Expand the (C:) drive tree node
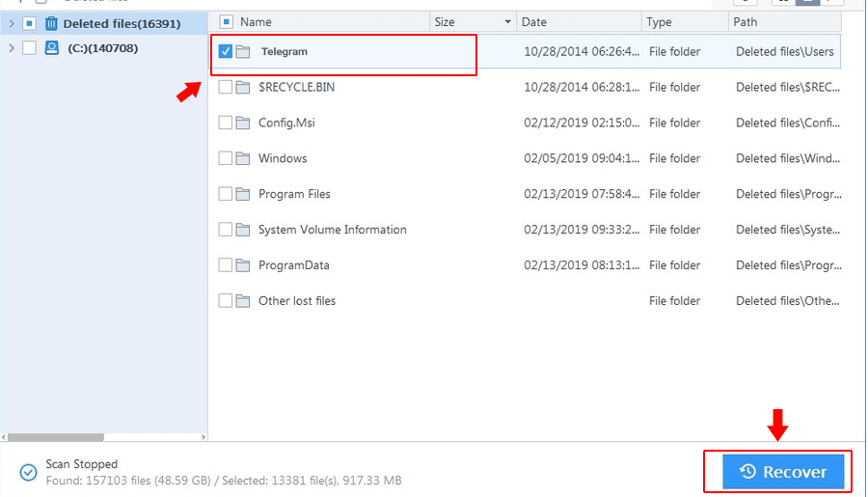The image size is (868, 497). pos(11,48)
